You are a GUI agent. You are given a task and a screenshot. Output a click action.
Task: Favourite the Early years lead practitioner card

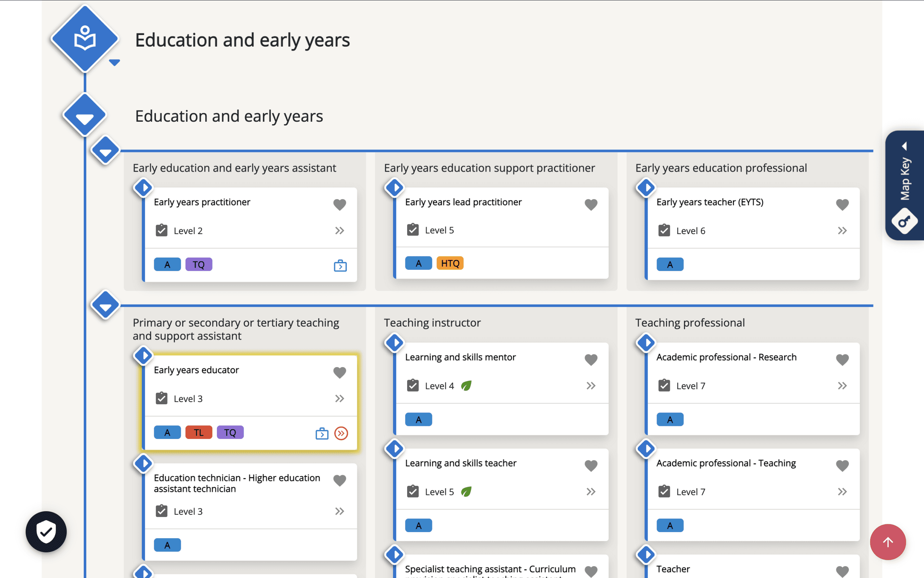coord(590,204)
